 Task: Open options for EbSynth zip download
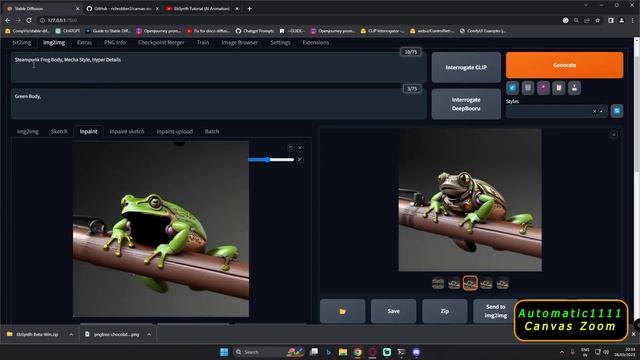(x=71, y=334)
